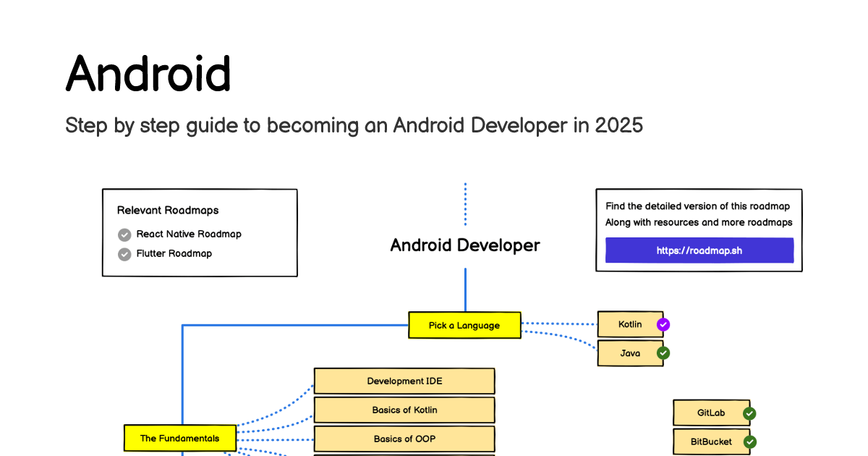
Task: Click the gray check icon beside Flutter Roadmap
Action: click(x=124, y=254)
